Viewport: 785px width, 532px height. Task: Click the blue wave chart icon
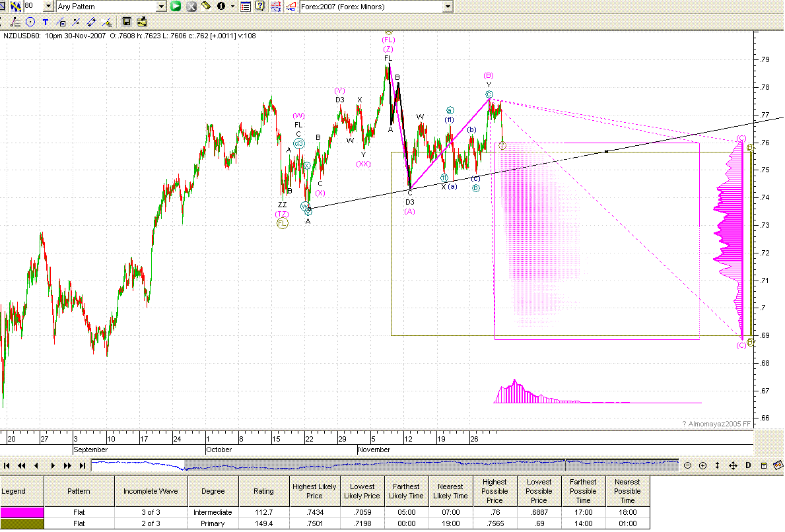(16, 7)
